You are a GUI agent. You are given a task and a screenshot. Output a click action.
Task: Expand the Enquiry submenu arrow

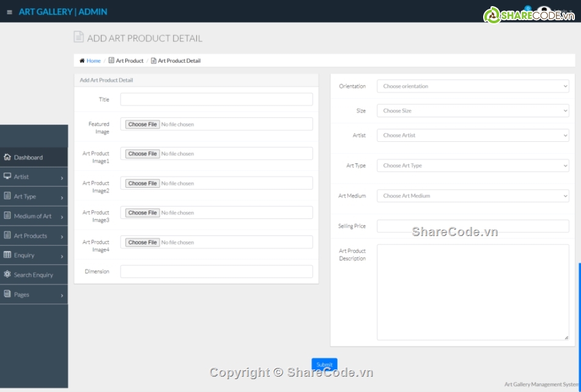(x=62, y=256)
